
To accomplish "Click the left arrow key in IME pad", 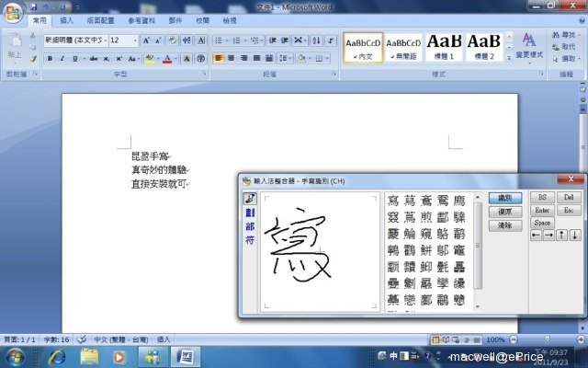I will (537, 236).
